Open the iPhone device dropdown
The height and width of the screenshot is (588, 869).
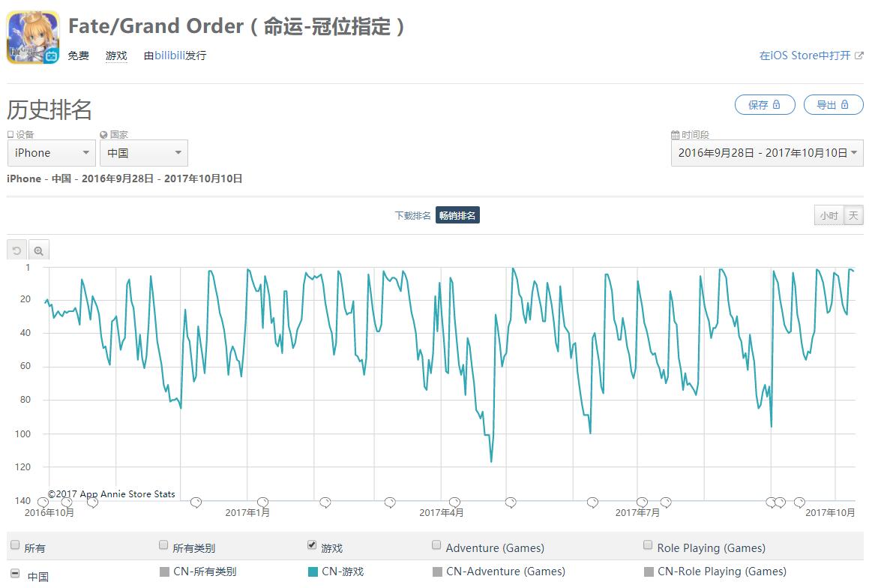coord(52,153)
